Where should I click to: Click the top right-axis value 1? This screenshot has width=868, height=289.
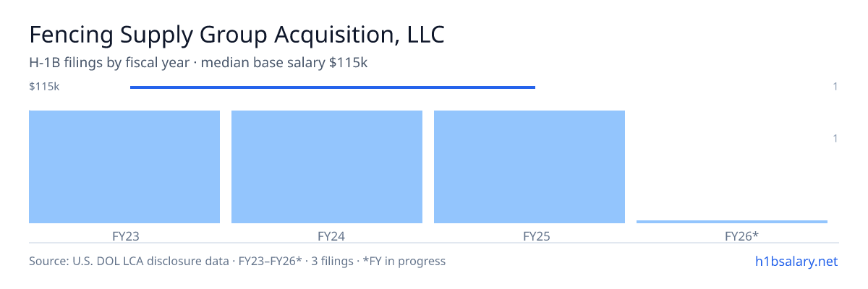pyautogui.click(x=835, y=87)
